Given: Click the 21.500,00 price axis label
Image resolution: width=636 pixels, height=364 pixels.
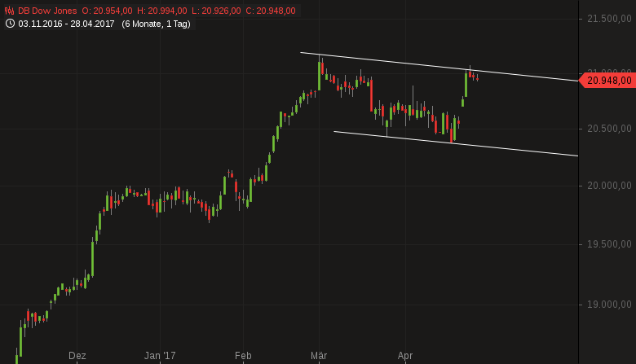Looking at the screenshot, I should click(x=609, y=19).
